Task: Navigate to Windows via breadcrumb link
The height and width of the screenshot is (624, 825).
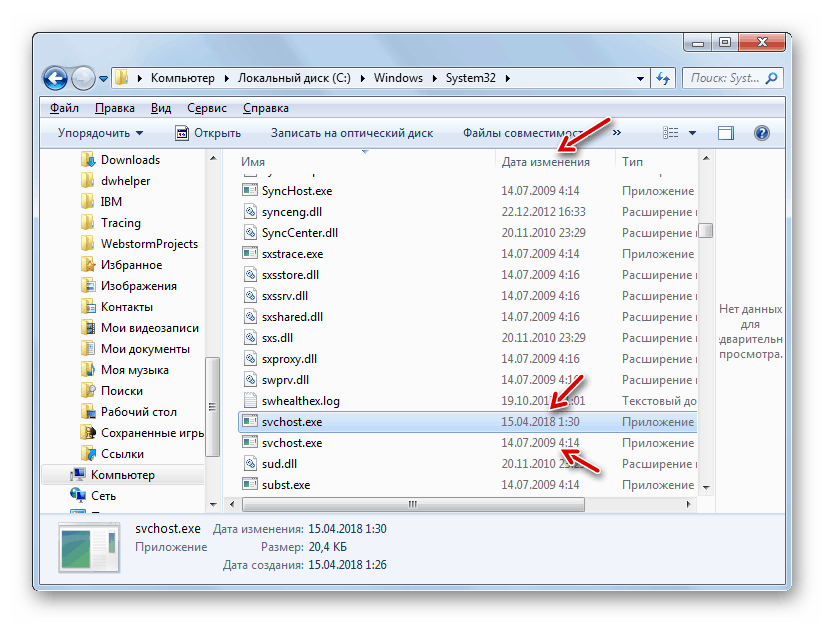Action: click(398, 77)
